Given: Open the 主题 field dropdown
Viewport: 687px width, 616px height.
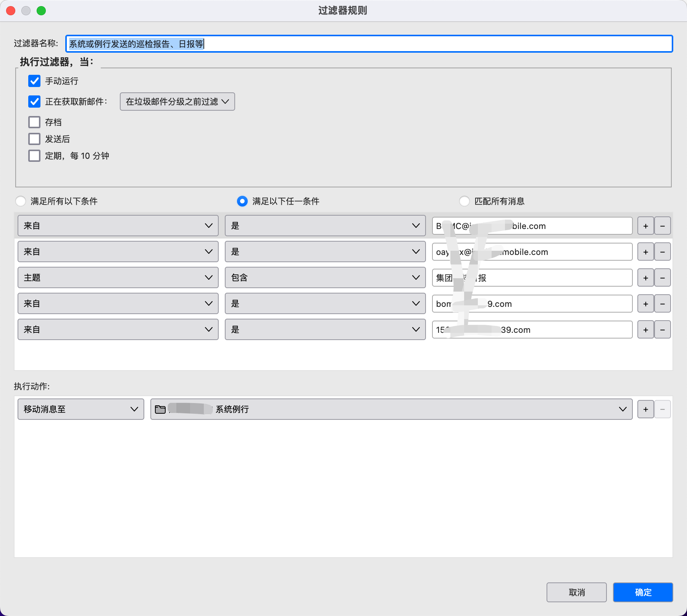Looking at the screenshot, I should (x=118, y=278).
